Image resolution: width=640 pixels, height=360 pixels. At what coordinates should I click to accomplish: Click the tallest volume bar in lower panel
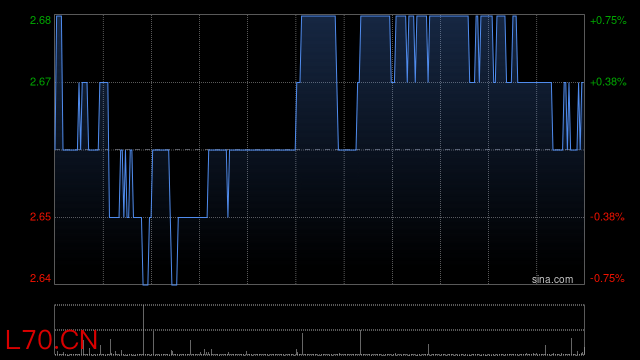pos(143,330)
